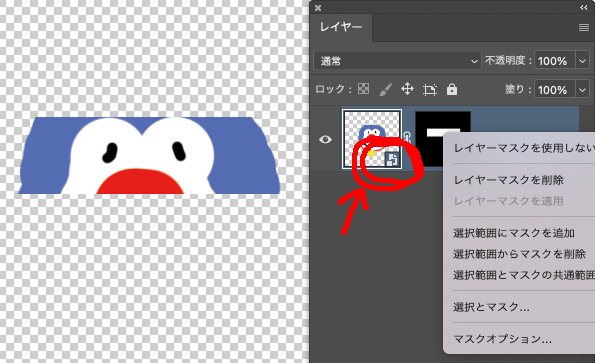Choose 選択範囲からマスクを削除 menu entry
Screen dimensions: 595x363
(x=519, y=254)
